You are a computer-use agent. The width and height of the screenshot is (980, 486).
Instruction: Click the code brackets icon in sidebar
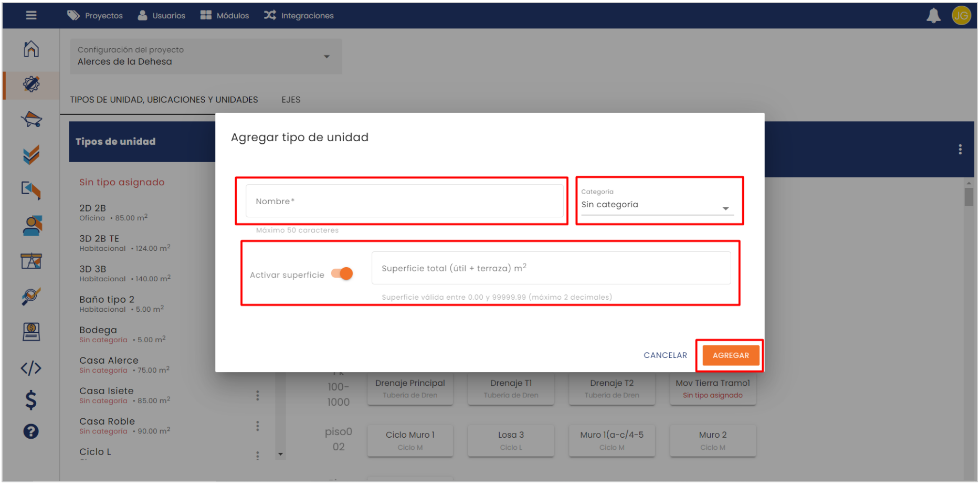[x=31, y=368]
